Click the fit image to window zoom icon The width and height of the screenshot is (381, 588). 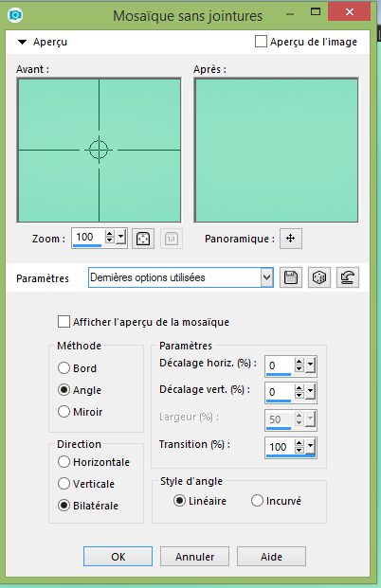pos(143,239)
